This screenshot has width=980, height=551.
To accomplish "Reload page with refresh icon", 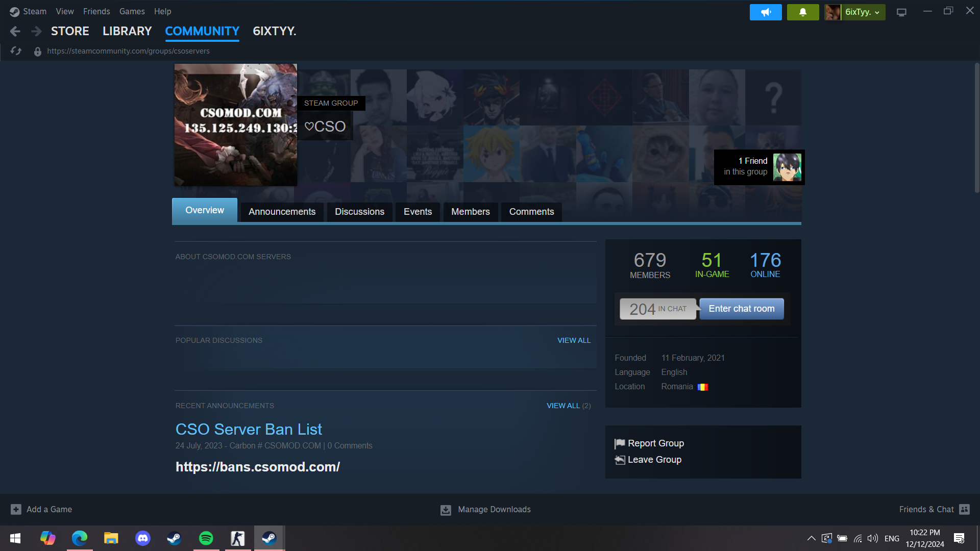I will click(16, 51).
